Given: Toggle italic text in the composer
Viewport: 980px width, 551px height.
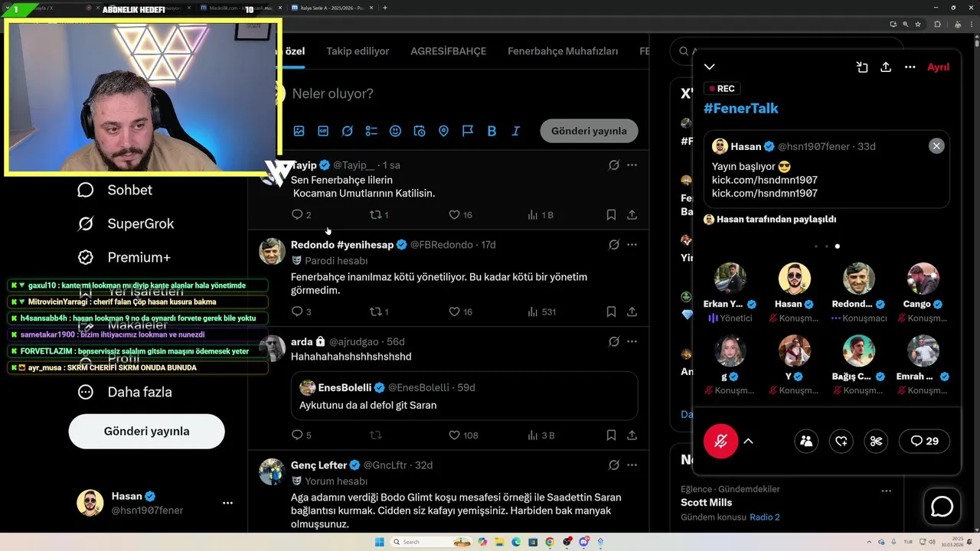Looking at the screenshot, I should [516, 131].
